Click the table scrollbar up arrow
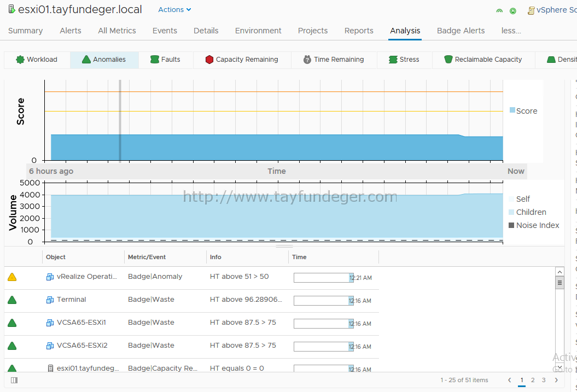The height and width of the screenshot is (392, 577). (x=559, y=272)
